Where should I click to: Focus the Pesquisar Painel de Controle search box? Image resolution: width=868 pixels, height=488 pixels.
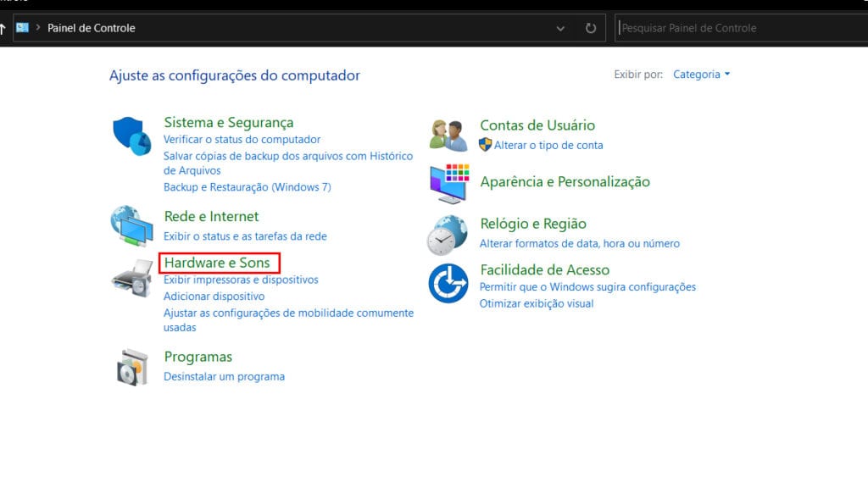point(741,28)
